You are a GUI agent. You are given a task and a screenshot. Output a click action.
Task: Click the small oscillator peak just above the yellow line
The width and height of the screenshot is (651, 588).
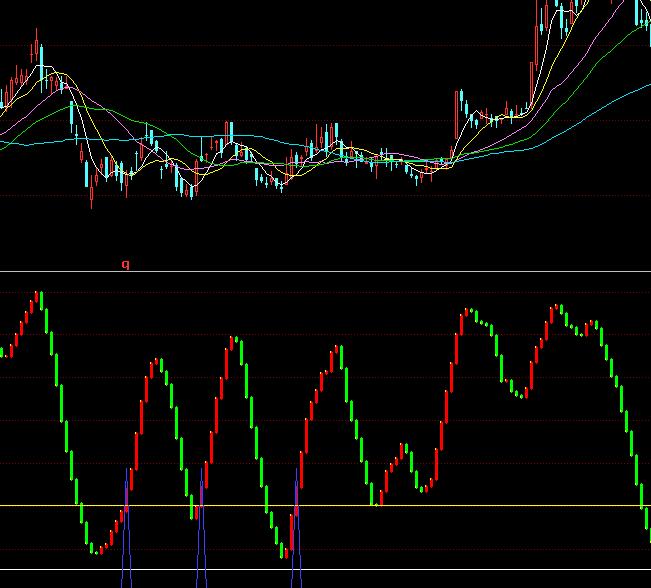(405, 447)
